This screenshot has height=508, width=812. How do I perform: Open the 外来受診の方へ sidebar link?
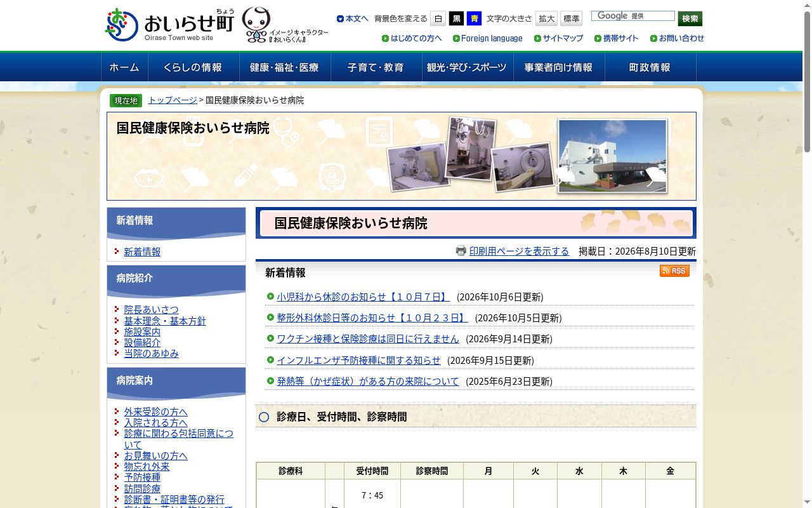coord(155,411)
